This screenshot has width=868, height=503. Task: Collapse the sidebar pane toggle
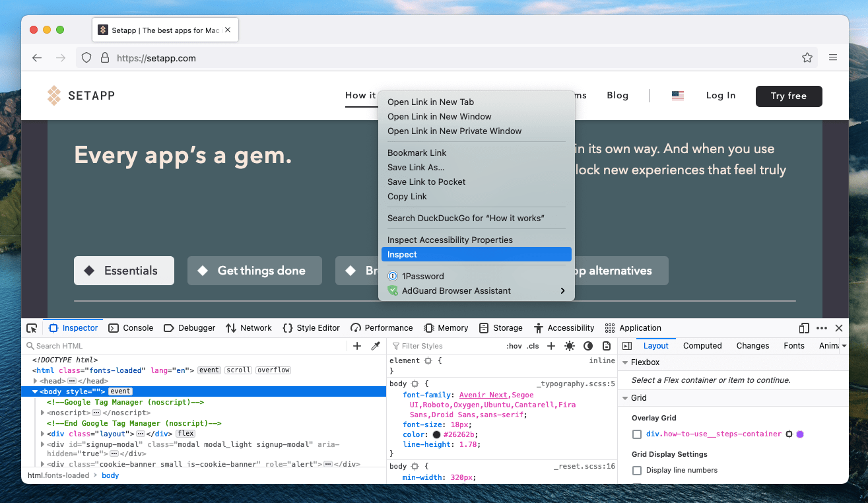point(627,346)
